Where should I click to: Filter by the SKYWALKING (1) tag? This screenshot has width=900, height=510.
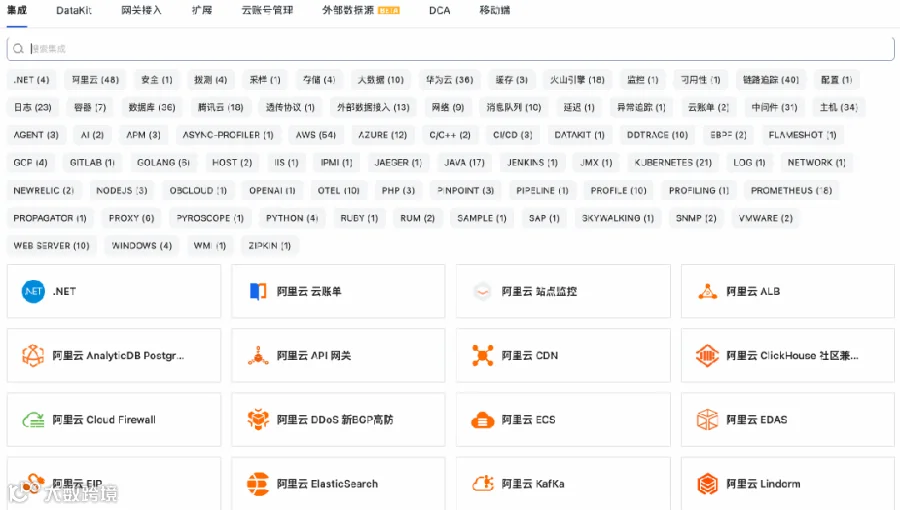coord(618,218)
